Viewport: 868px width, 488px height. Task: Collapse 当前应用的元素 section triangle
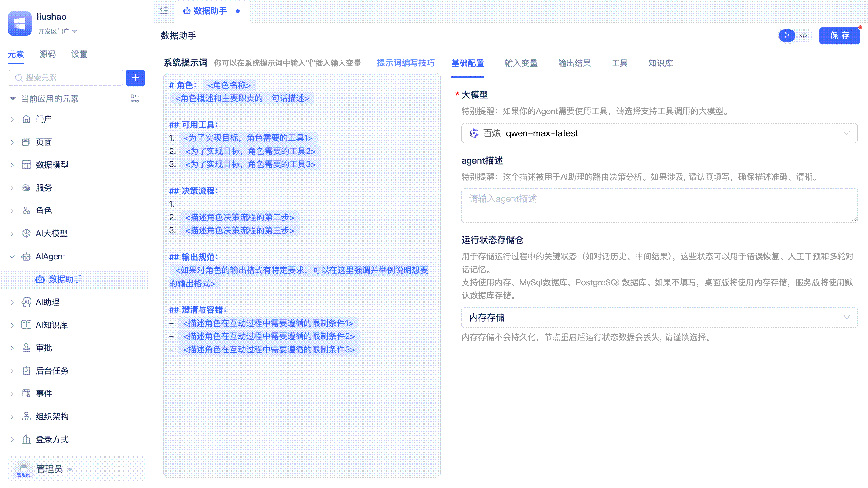click(x=13, y=99)
